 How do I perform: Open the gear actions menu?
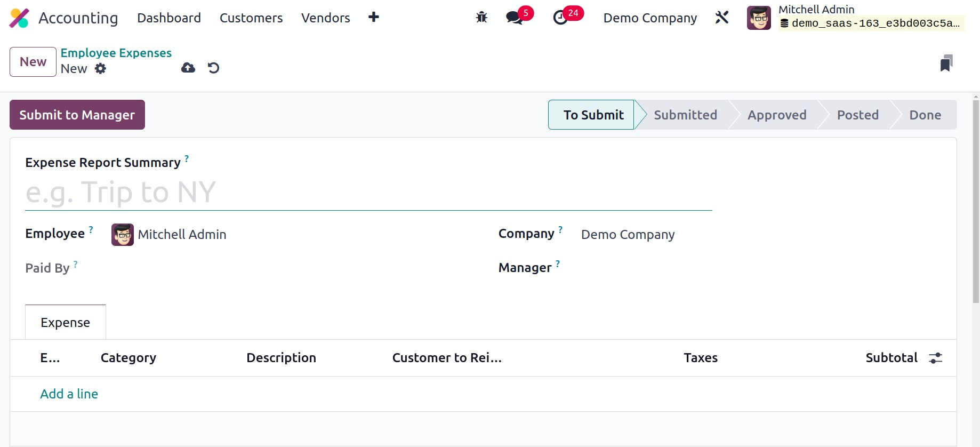(x=100, y=69)
